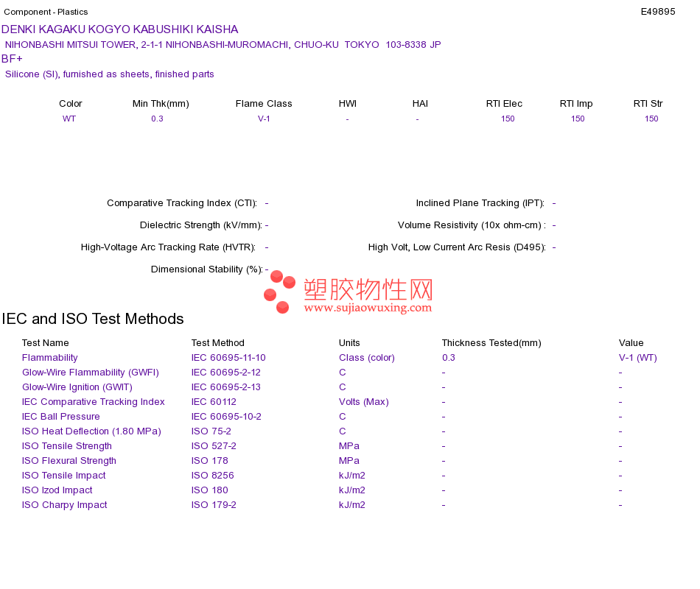Image resolution: width=700 pixels, height=589 pixels.
Task: Open IEC Comparative Tracking Index link
Action: pos(94,401)
